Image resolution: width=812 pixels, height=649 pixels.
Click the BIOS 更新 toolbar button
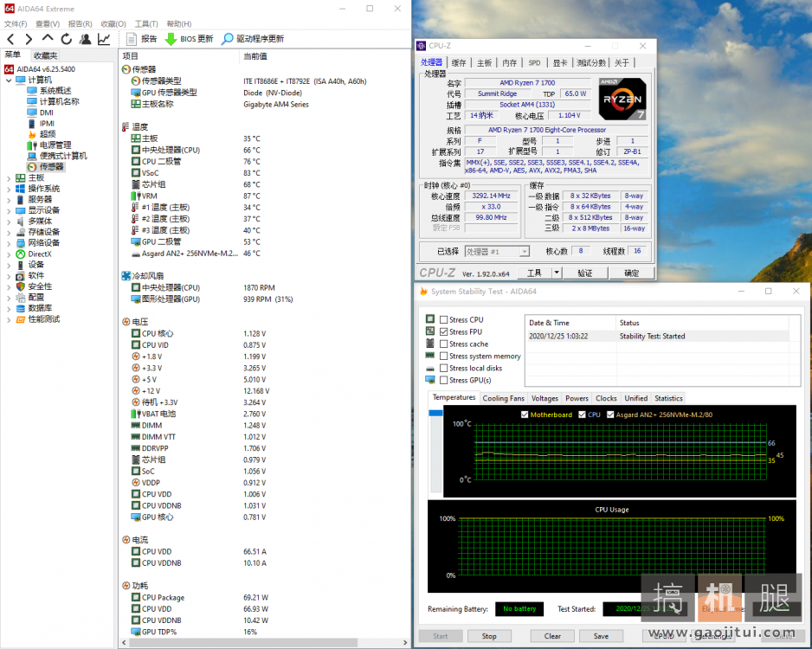(x=189, y=39)
